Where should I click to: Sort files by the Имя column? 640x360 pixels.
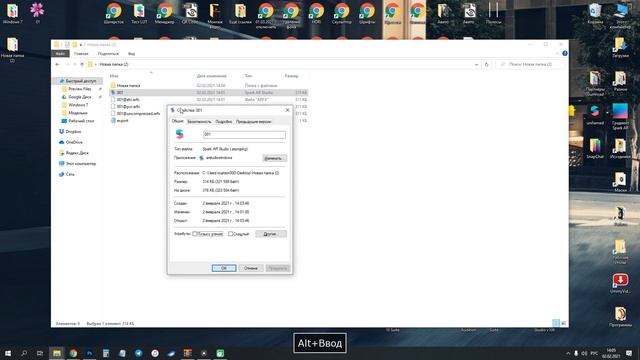[x=114, y=76]
